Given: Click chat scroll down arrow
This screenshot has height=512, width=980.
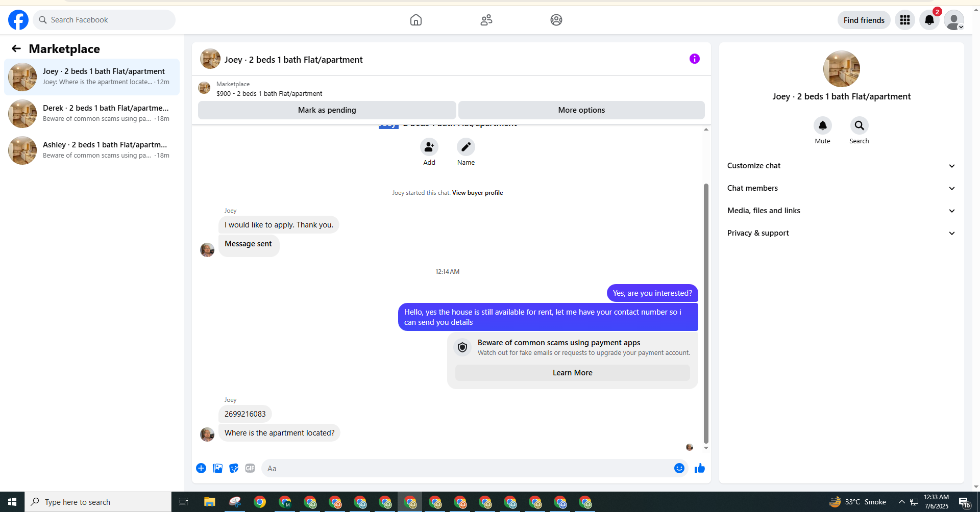Looking at the screenshot, I should (x=706, y=448).
